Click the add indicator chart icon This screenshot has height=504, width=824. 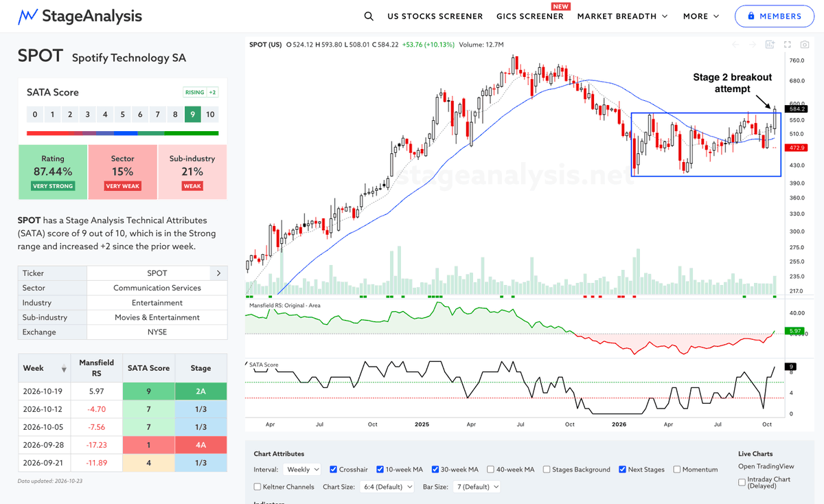click(x=770, y=45)
